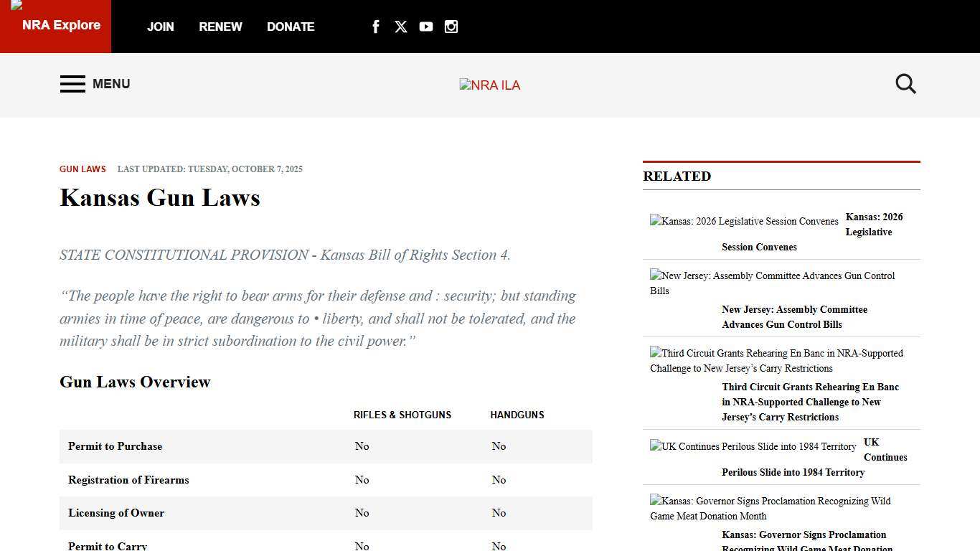Open the Facebook social icon
Screen dimensions: 980x551
[375, 27]
